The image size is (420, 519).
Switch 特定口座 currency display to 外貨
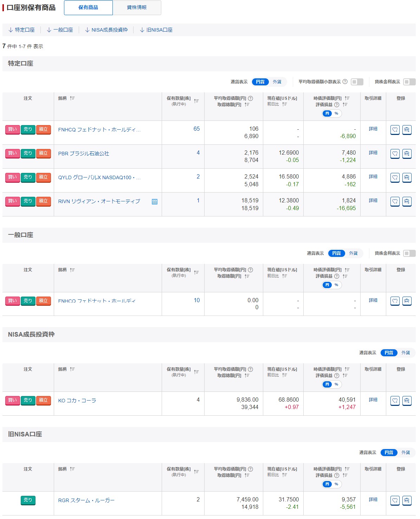point(277,82)
